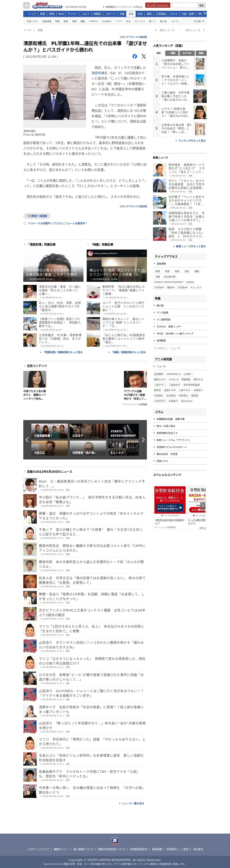Click carousel right arrow

143,440
